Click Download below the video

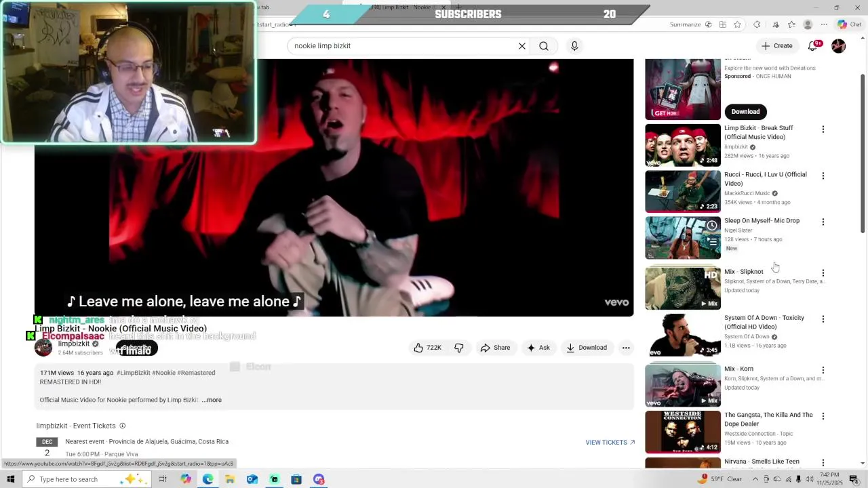587,348
